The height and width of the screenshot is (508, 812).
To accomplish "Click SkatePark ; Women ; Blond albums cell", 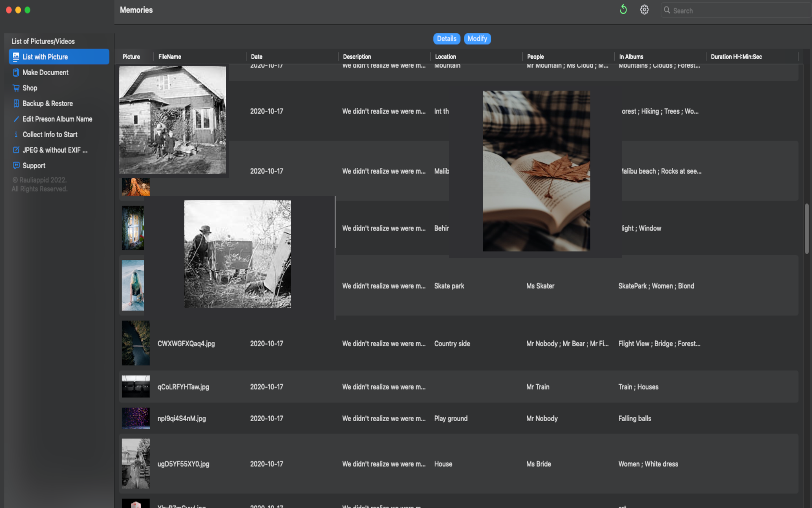I will [656, 286].
